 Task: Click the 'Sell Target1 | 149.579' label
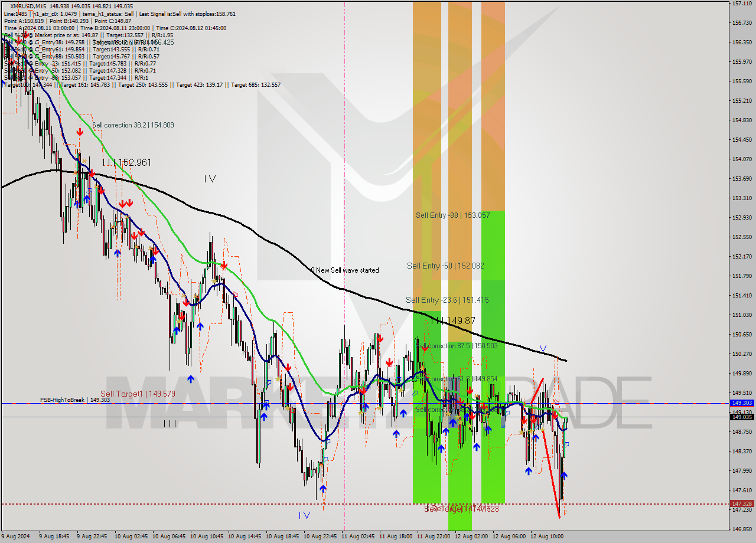(x=138, y=394)
